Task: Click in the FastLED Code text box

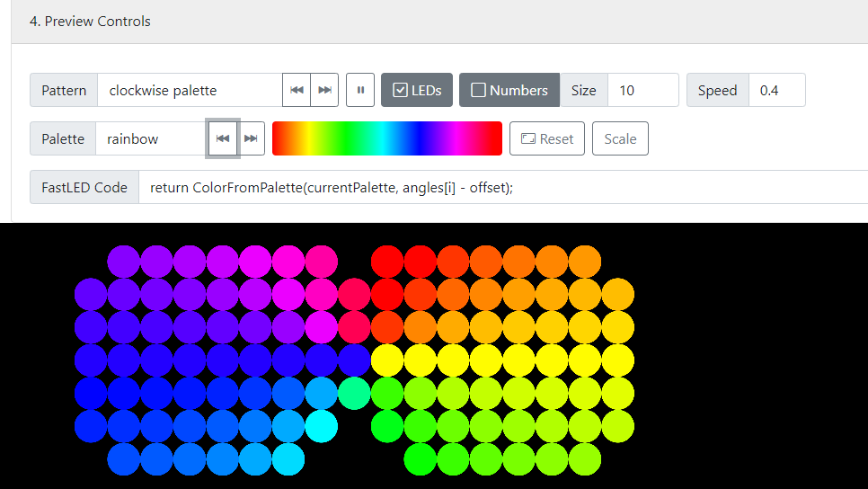Action: coord(503,187)
